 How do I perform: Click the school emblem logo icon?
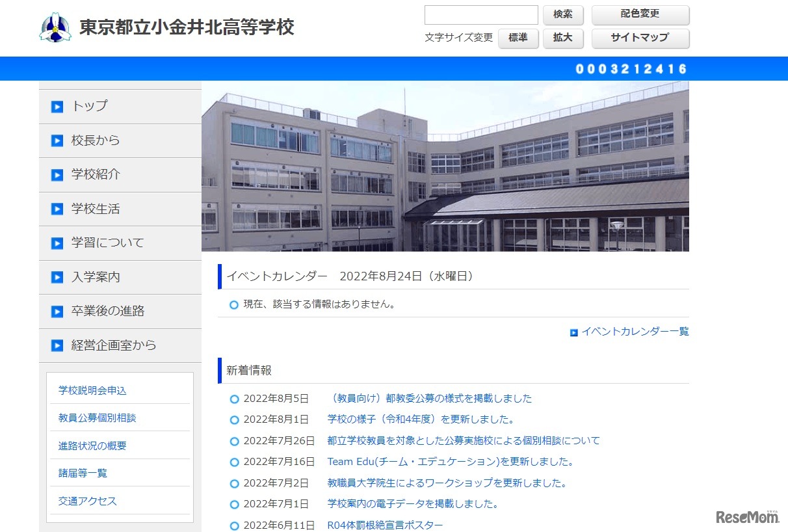click(57, 27)
